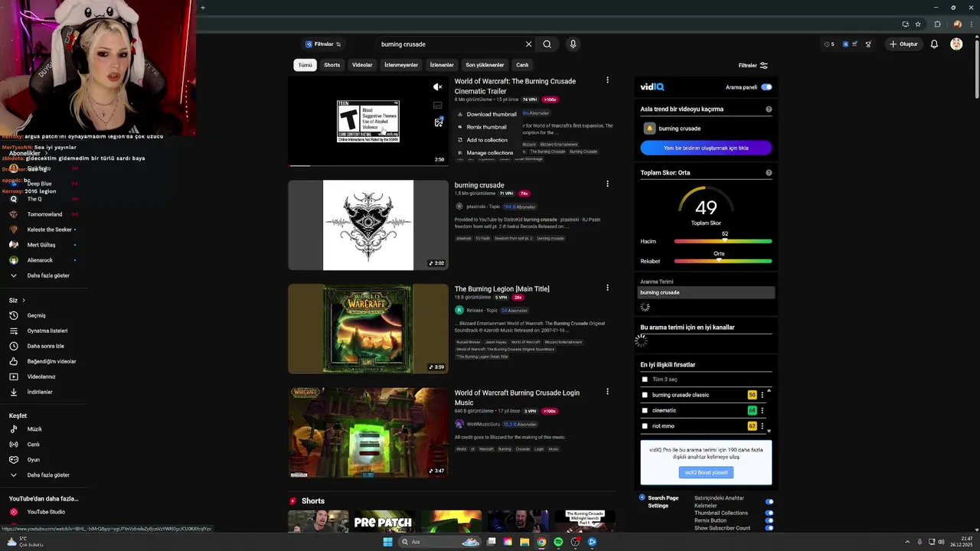980x551 pixels.
Task: Choose Download thumbnail from the menu
Action: 486,114
